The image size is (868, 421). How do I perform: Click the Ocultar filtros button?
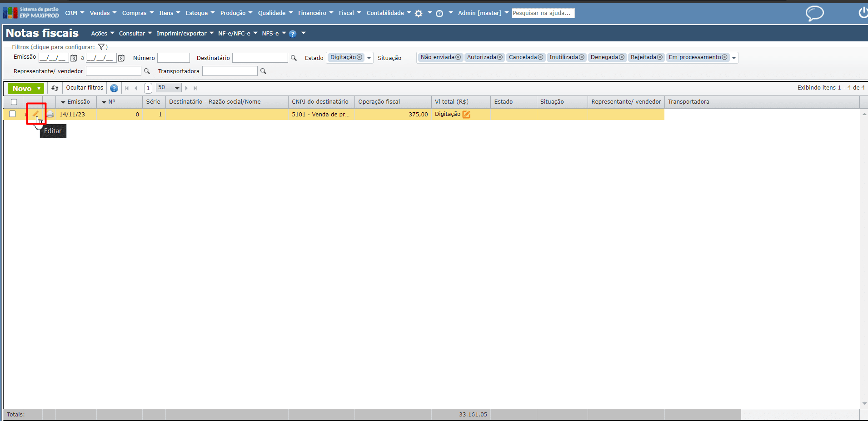pos(85,88)
